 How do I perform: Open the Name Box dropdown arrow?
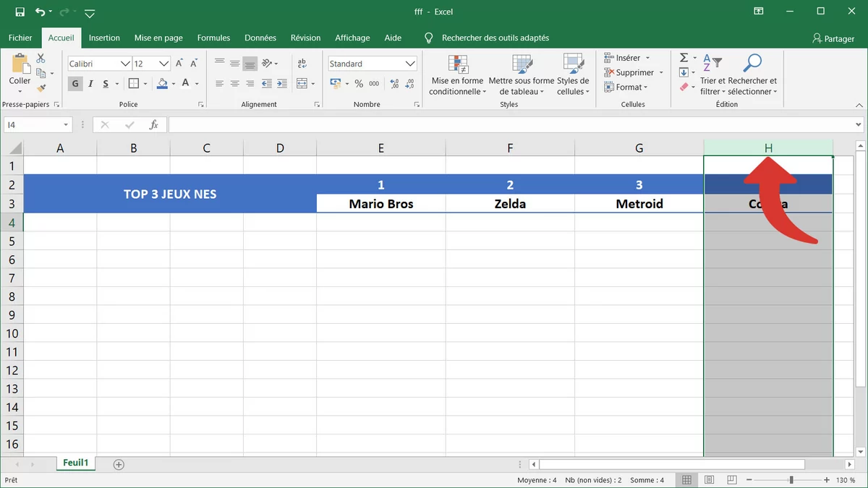point(66,125)
